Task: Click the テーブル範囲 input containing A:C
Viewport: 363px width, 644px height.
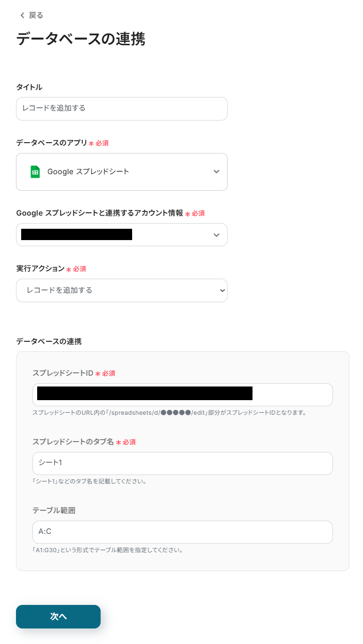Action: click(182, 532)
